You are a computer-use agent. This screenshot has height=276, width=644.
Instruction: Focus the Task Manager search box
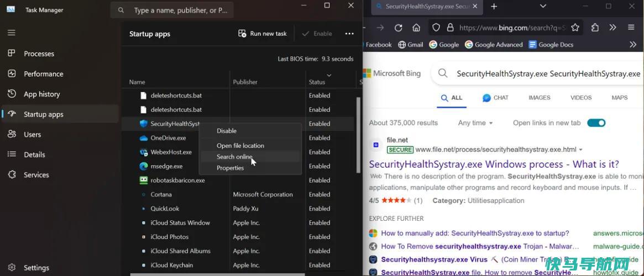click(172, 10)
